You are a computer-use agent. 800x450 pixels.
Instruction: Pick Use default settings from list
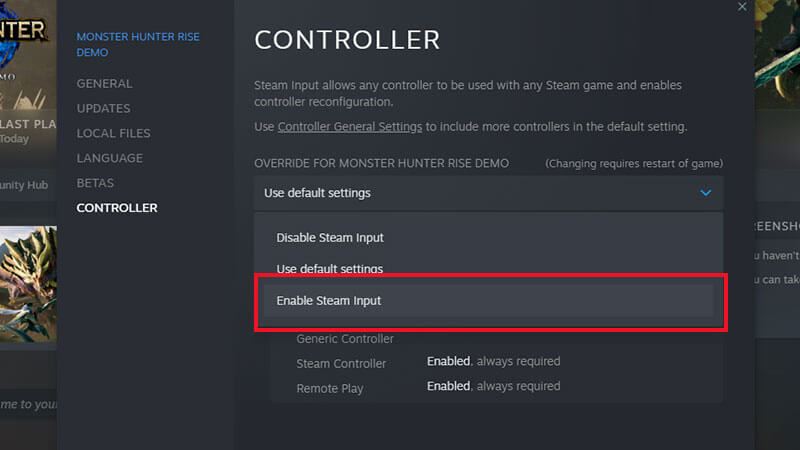coord(330,269)
